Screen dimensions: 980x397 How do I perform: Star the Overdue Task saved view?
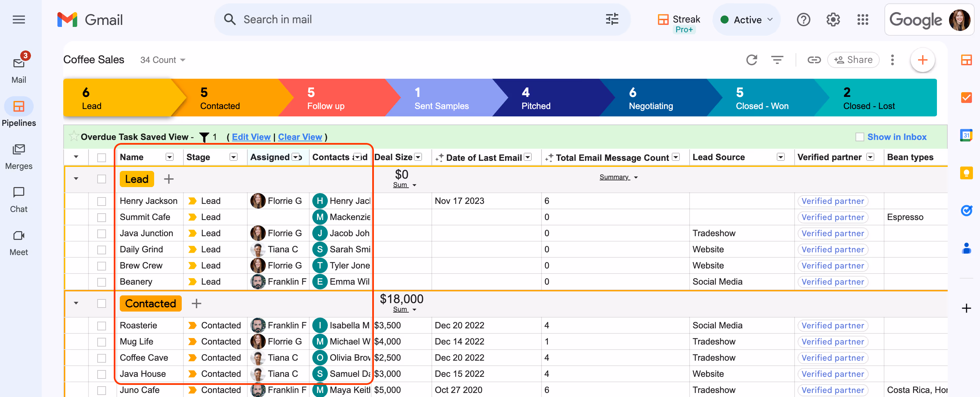[73, 136]
